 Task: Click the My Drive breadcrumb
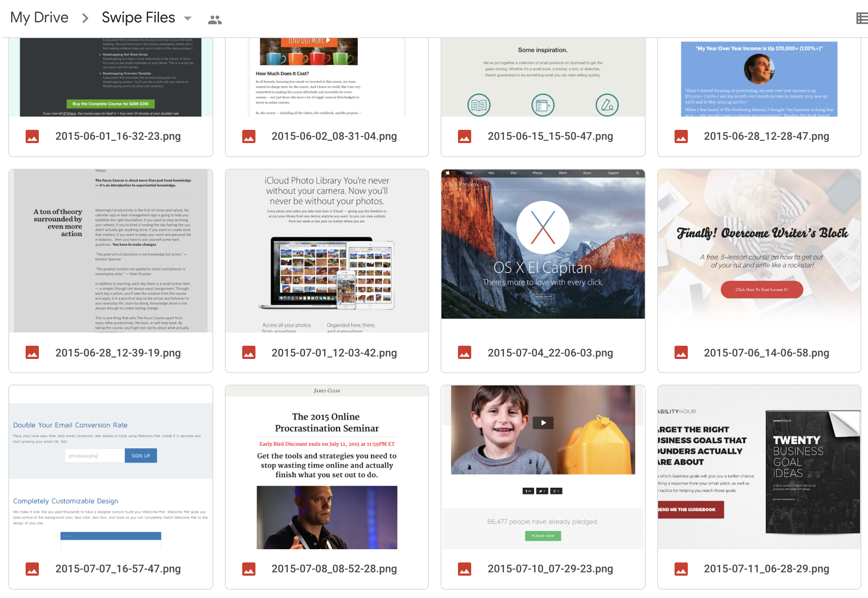pos(39,17)
